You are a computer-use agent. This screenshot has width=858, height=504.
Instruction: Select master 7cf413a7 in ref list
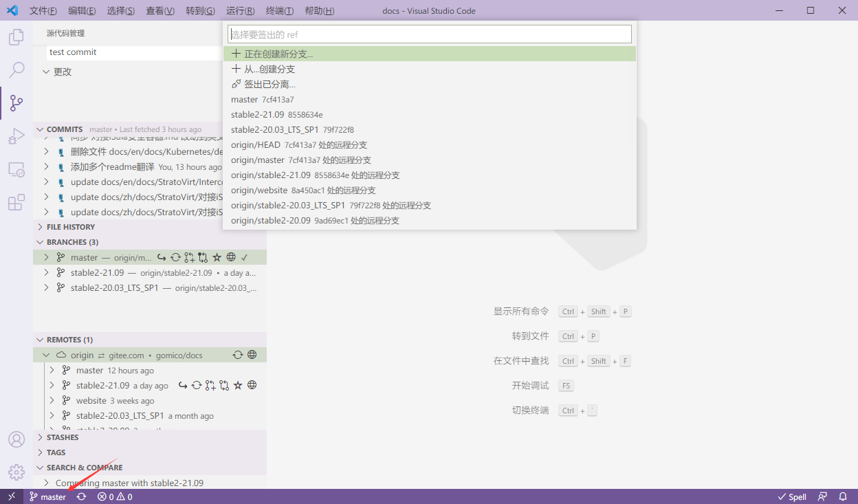click(430, 99)
